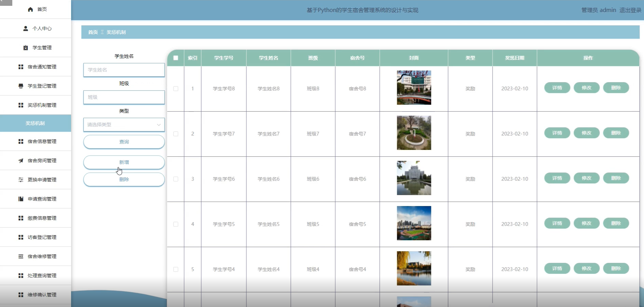Open cover thumbnail in row 学生学号5
Screen dimensions: 644x307
414,223
